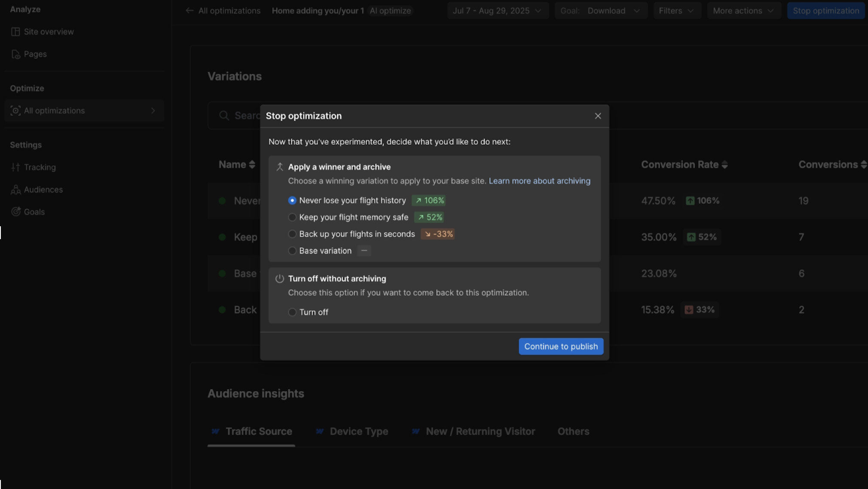Expand the Goal: Download dropdown
This screenshot has width=868, height=489.
(600, 11)
